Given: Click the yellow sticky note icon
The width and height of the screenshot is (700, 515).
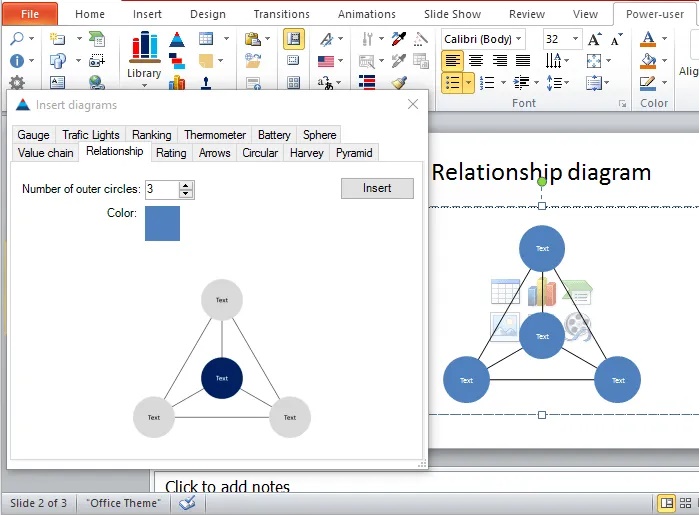Looking at the screenshot, I should click(x=206, y=61).
